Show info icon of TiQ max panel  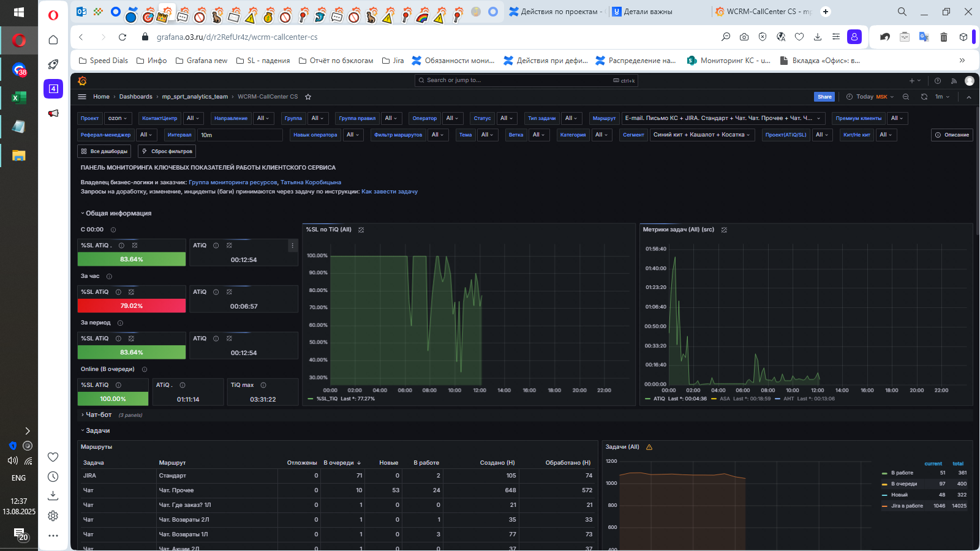[x=263, y=385]
